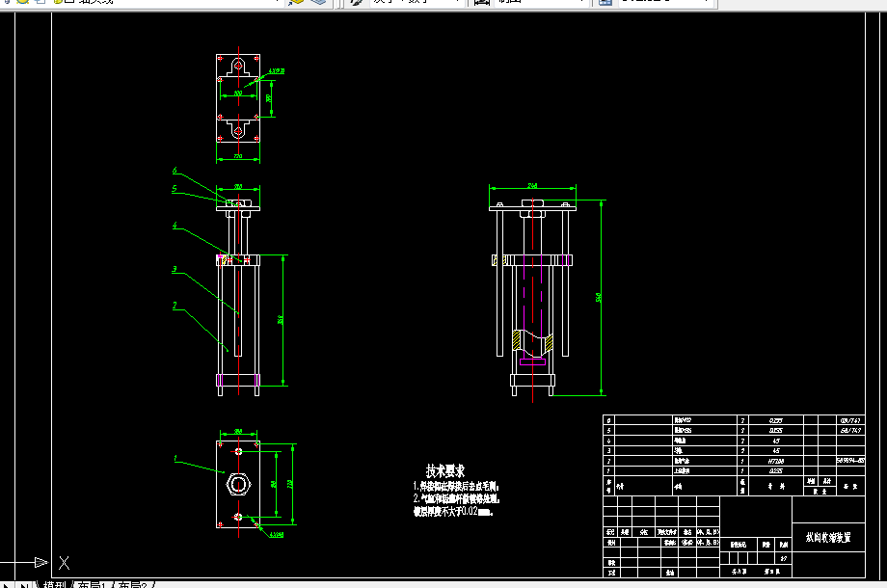Select the magenta piston shape in section view
The image size is (887, 588).
(532, 361)
